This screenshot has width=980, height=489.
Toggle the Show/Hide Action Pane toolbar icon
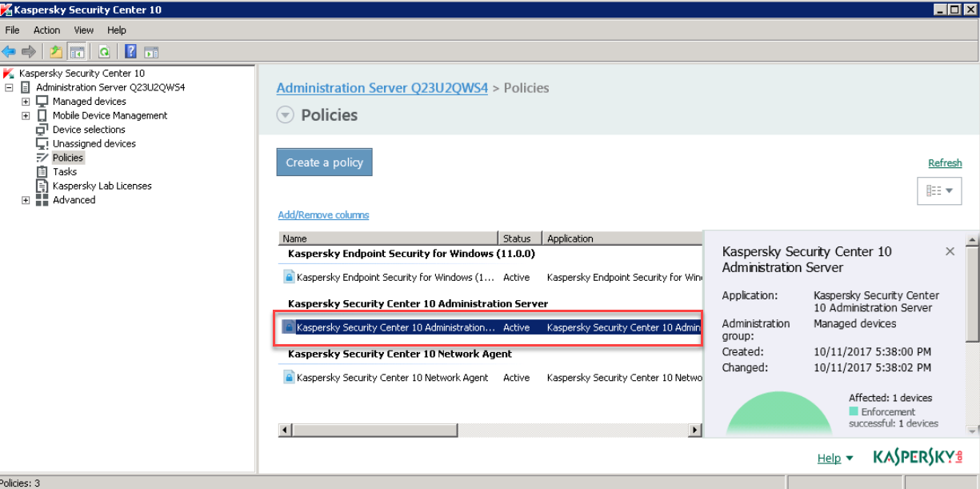(151, 52)
